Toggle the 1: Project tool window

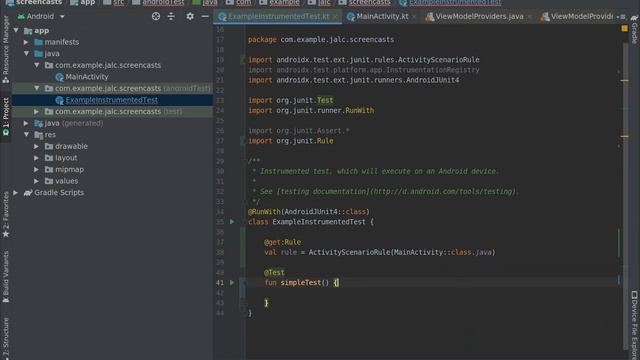click(6, 117)
